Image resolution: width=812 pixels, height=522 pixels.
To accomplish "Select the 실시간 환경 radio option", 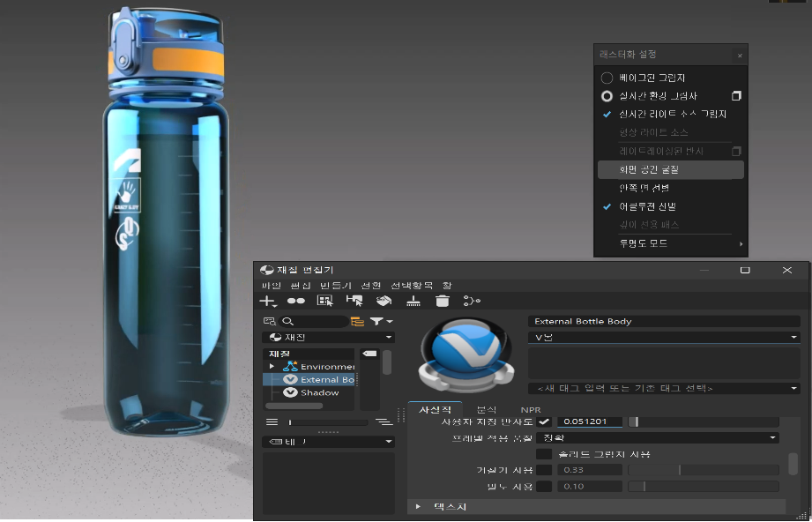I will point(607,96).
